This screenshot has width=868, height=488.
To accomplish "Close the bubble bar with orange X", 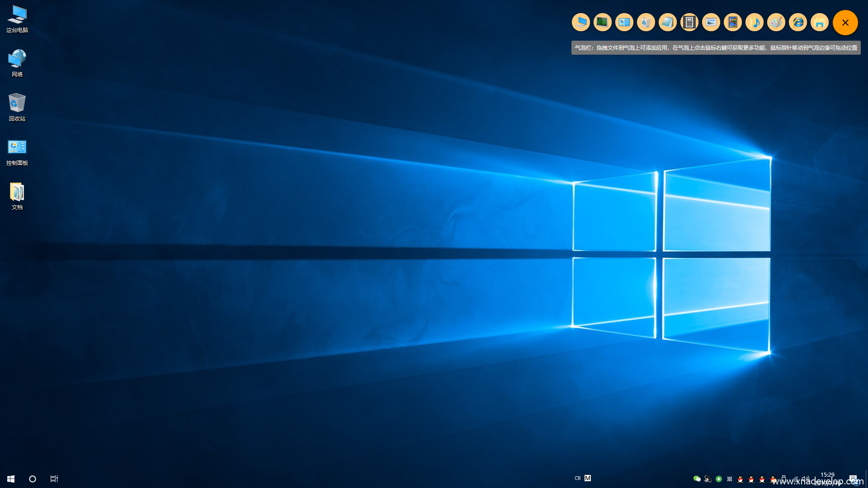I will tap(845, 23).
